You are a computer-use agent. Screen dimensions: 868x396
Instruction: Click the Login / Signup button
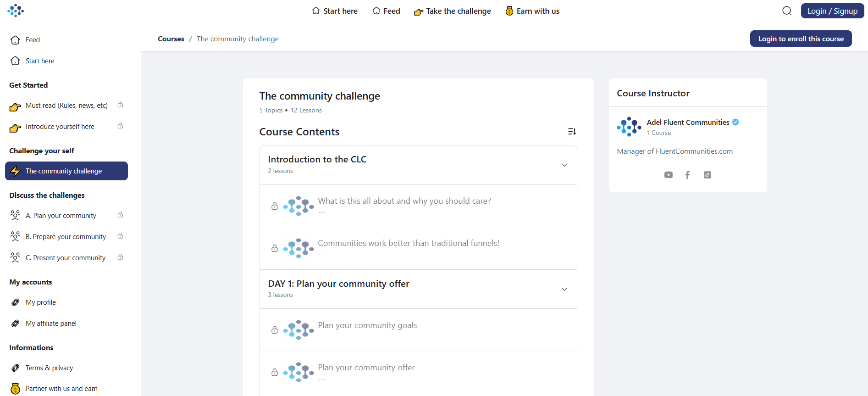[x=832, y=11]
